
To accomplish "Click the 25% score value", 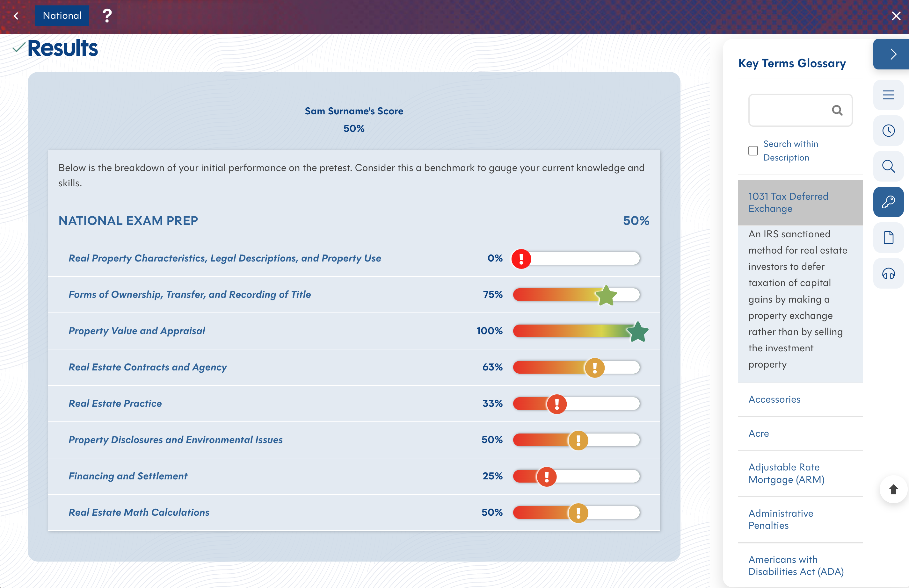I will pos(492,476).
